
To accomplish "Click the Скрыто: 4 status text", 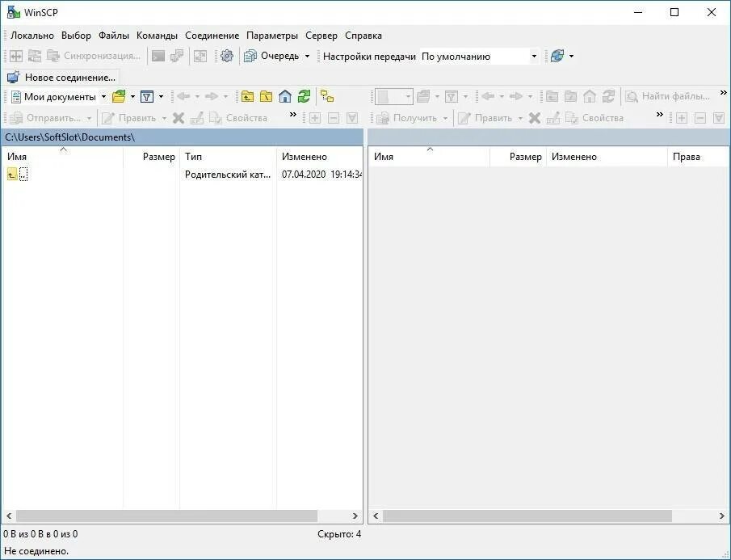I will (339, 534).
